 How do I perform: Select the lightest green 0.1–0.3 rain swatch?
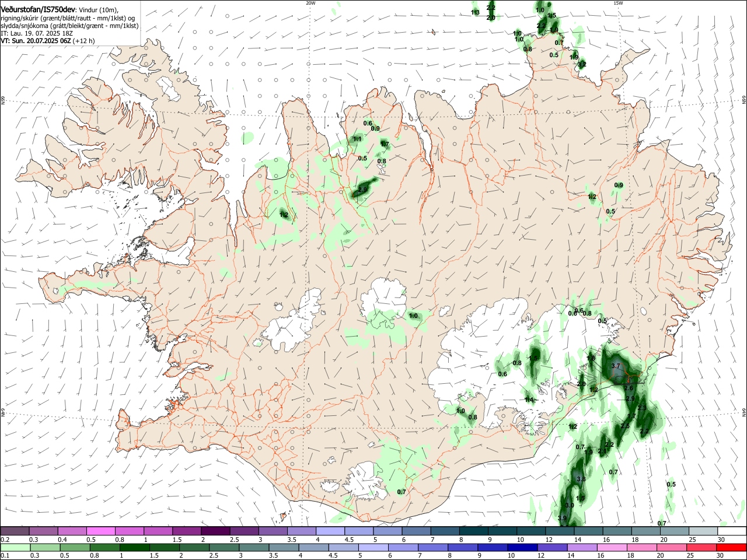(16, 547)
